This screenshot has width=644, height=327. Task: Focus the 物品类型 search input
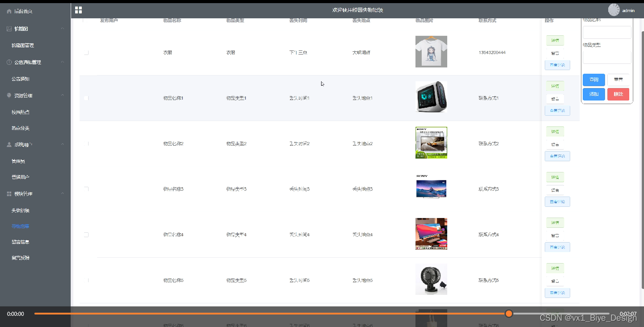tap(607, 58)
